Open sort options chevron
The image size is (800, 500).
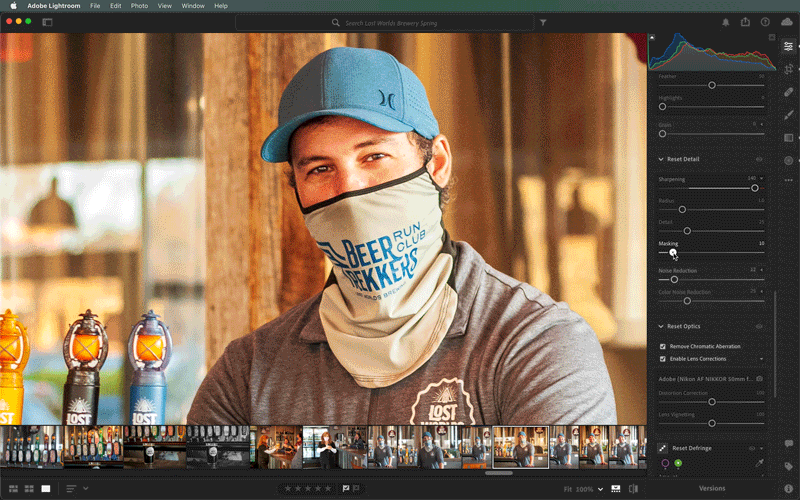click(x=86, y=489)
